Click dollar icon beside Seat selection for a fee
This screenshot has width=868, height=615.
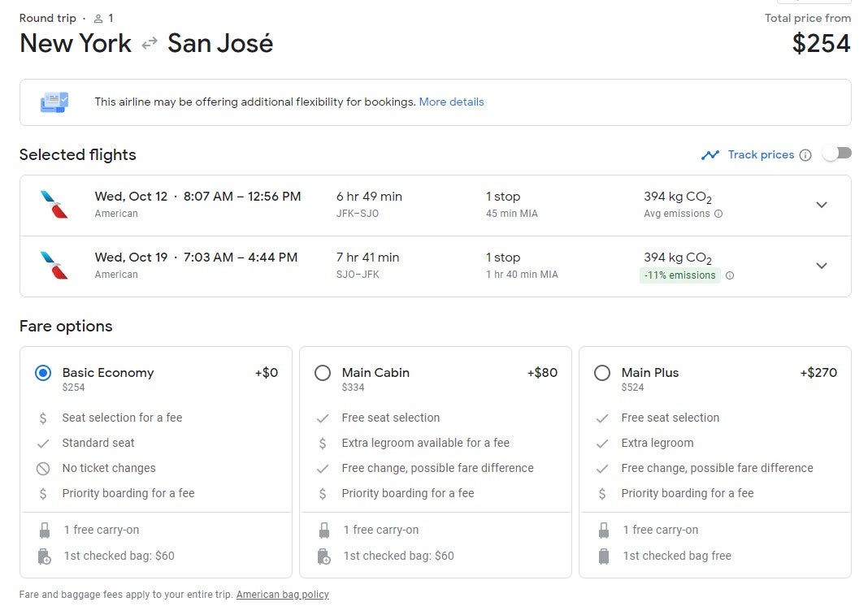pyautogui.click(x=43, y=418)
